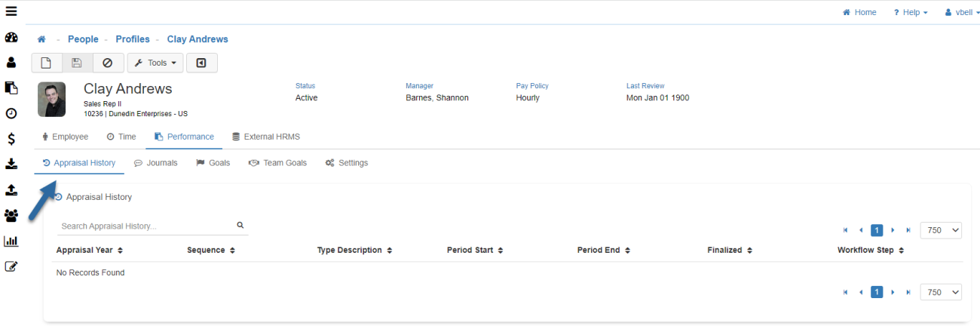
Task: Open the vbell user menu
Action: point(962,12)
